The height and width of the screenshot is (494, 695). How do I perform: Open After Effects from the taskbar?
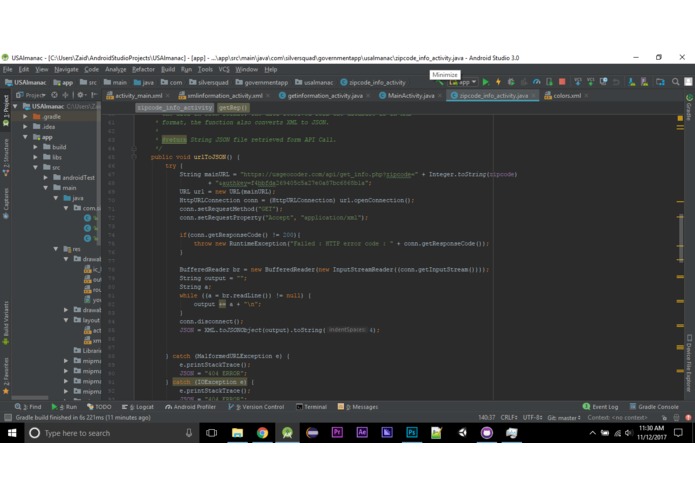click(362, 433)
